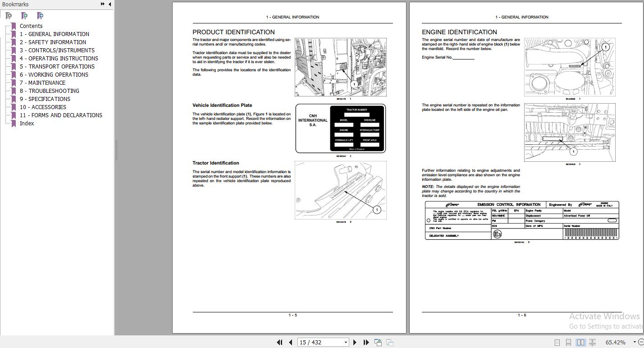The width and height of the screenshot is (644, 348).
Task: Enable continuous facing page layout
Action: (x=594, y=342)
